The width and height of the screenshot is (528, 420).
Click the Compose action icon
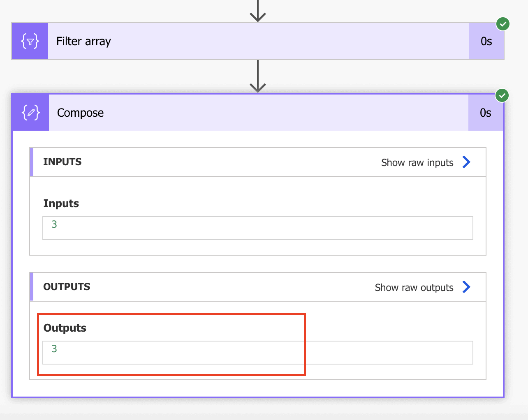coord(30,112)
